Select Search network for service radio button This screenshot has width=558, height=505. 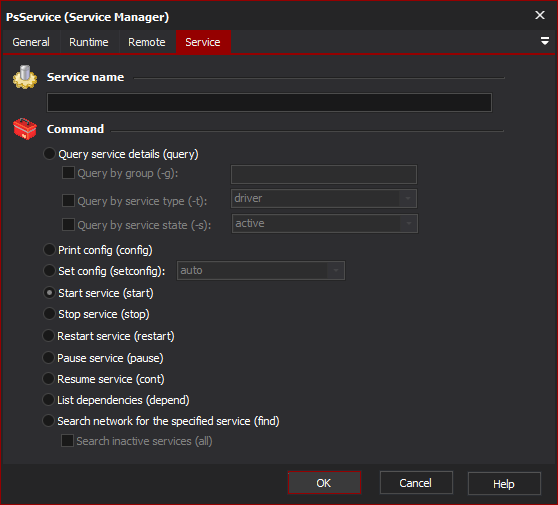pos(48,421)
